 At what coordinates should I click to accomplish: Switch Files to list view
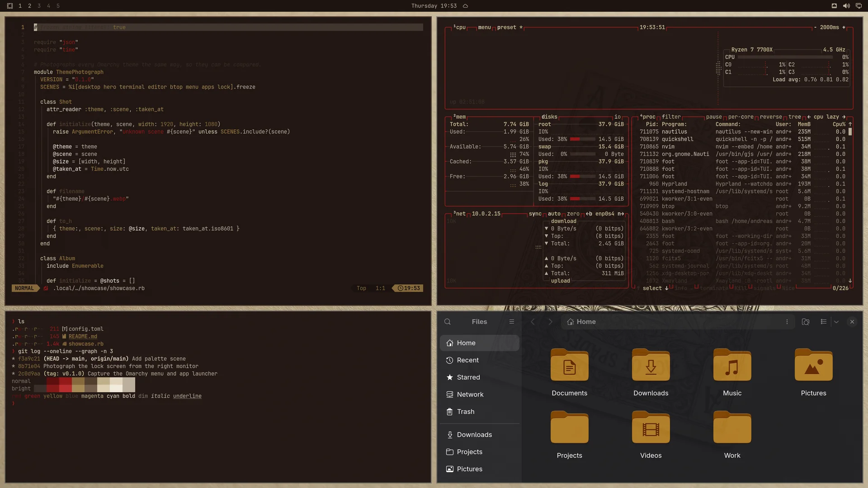[824, 322]
